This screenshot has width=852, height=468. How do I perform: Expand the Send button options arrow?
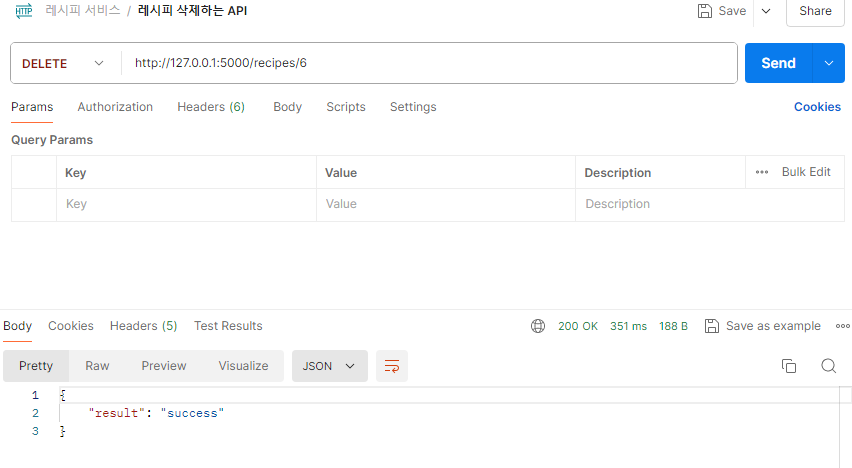[x=829, y=63]
